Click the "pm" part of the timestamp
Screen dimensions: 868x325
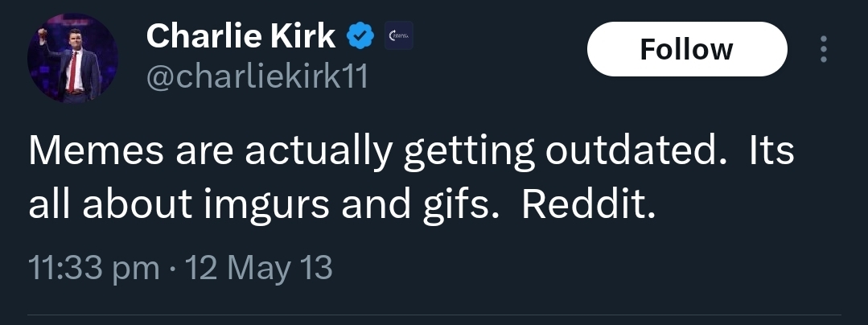[x=135, y=267]
